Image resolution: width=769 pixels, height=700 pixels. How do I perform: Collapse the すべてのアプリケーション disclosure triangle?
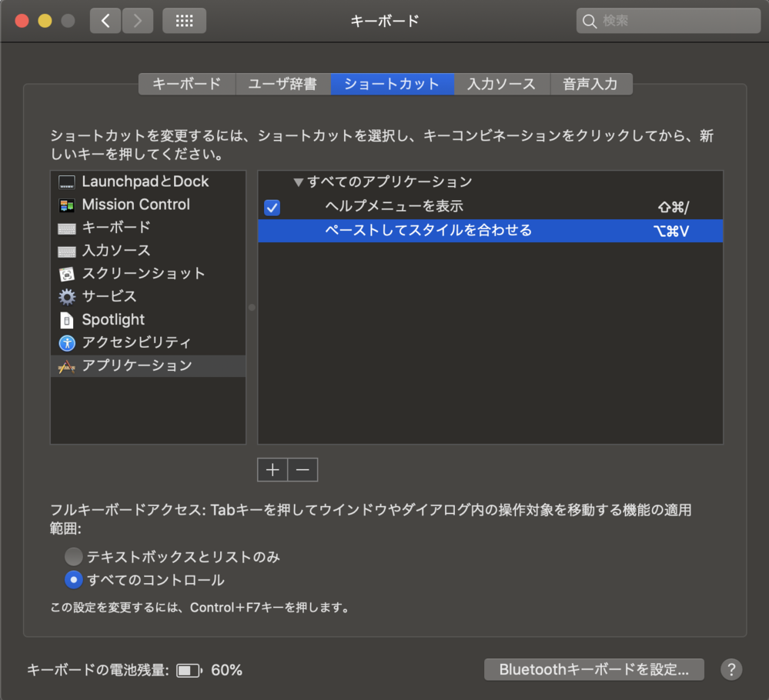click(299, 182)
